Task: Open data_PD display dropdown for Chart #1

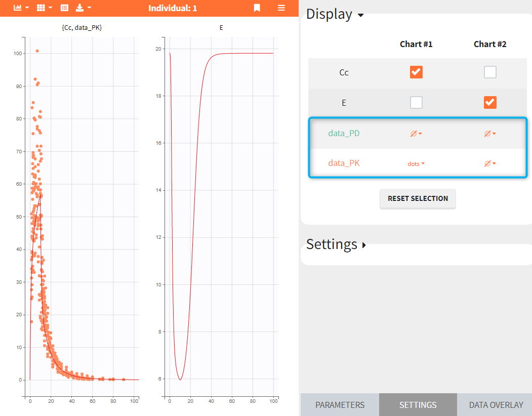Action: pos(416,134)
